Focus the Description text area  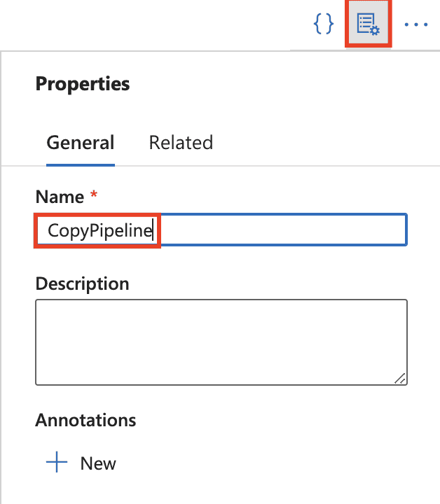coord(221,342)
